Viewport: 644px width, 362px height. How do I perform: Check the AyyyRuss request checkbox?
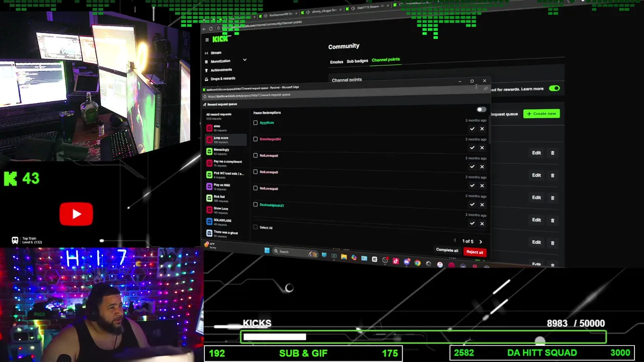tap(256, 123)
